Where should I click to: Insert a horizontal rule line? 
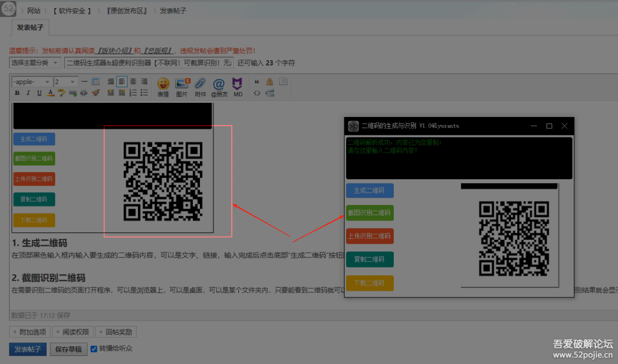[x=84, y=82]
